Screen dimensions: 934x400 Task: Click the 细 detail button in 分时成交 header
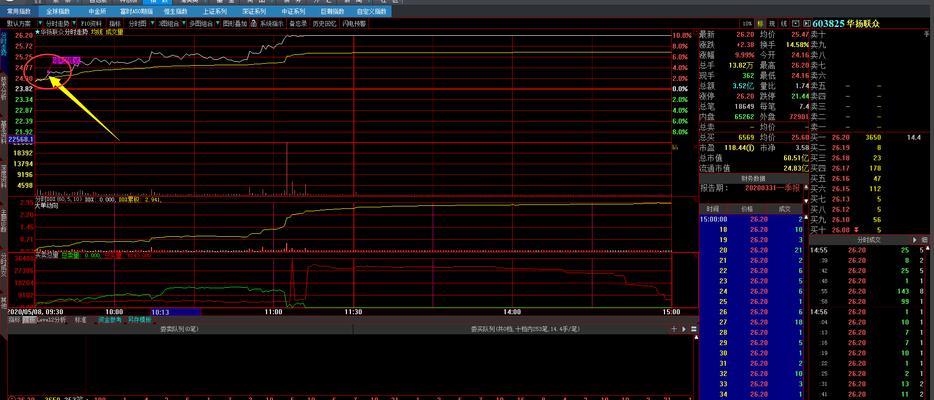pos(924,239)
